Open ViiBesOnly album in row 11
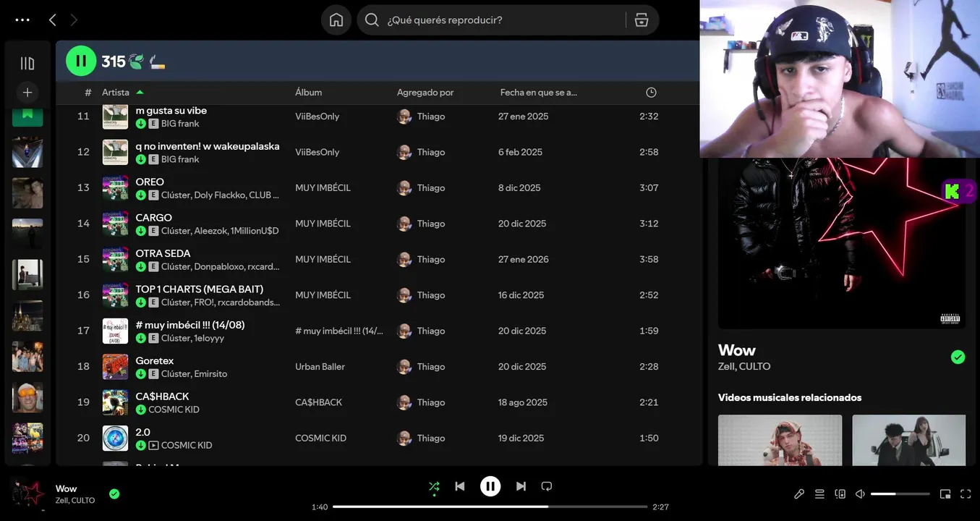The image size is (980, 521). [x=317, y=117]
